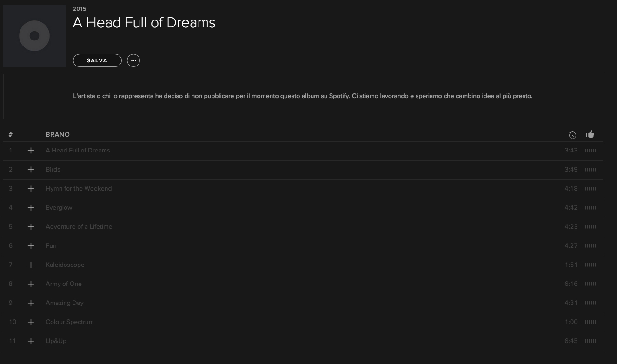Click the plus icon for Kaleidoscope
Viewport: 617px width, 364px height.
click(31, 265)
